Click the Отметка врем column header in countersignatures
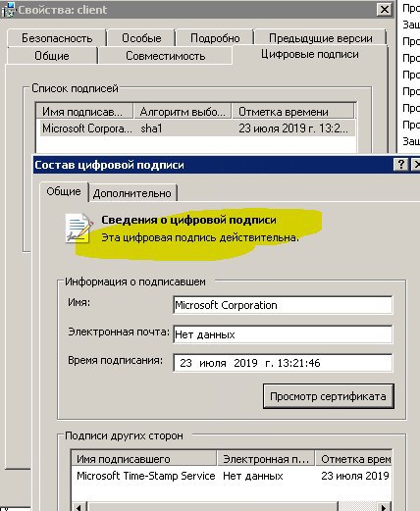The height and width of the screenshot is (511, 420). [354, 459]
